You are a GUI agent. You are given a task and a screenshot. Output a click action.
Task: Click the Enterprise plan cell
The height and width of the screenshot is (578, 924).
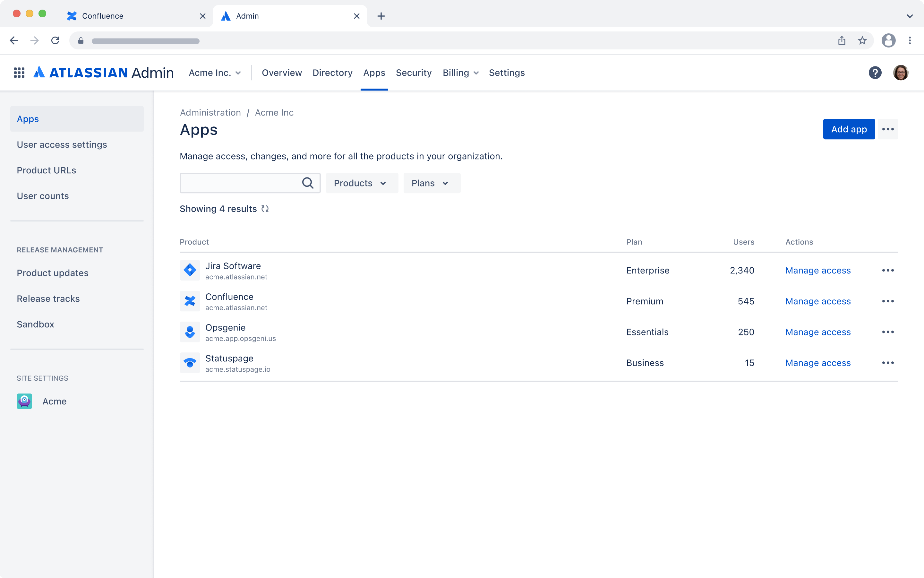(648, 270)
